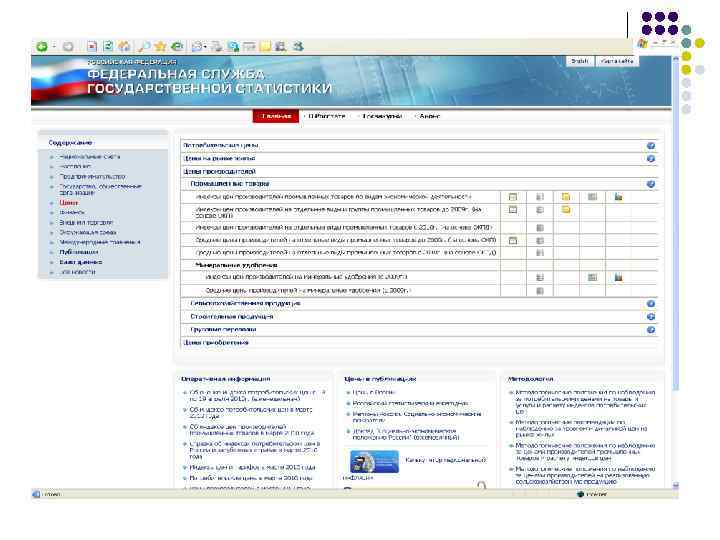Viewport: 720px width, 540px height.
Task: Open yellow note icon for indices на отдельные виды до 2009г.
Action: pyautogui.click(x=566, y=210)
